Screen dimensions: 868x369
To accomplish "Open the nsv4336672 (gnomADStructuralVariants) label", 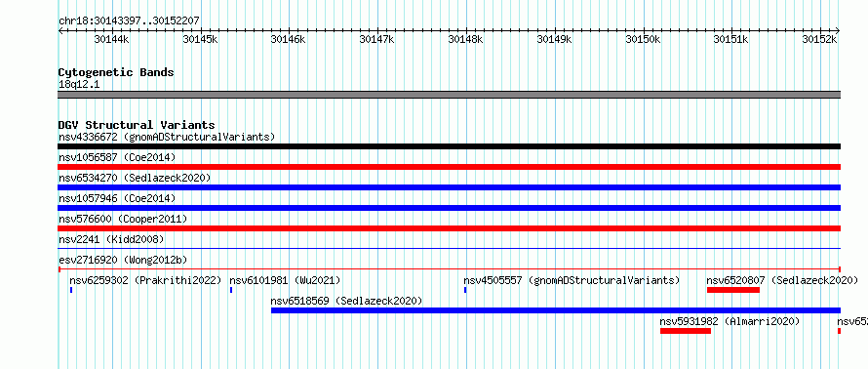I will pos(167,137).
